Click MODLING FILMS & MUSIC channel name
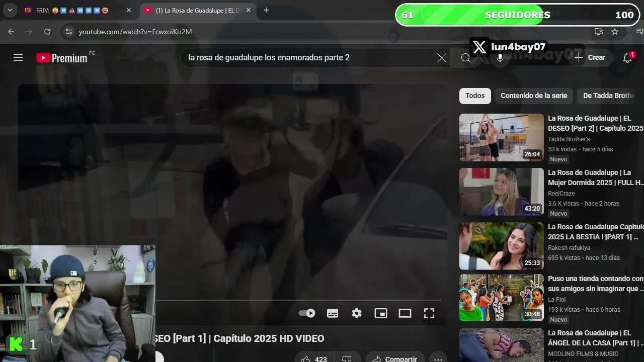The image size is (644, 362). (583, 353)
